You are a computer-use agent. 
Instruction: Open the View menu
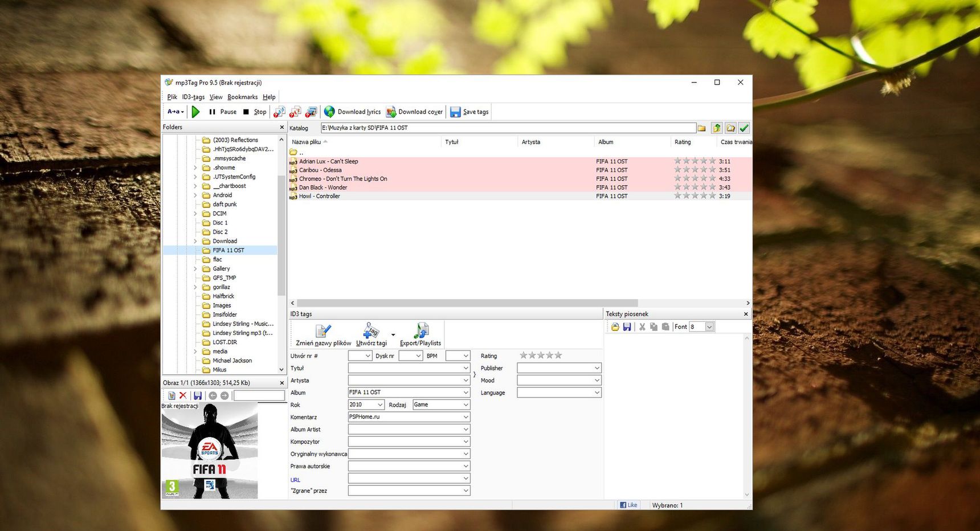click(x=216, y=97)
